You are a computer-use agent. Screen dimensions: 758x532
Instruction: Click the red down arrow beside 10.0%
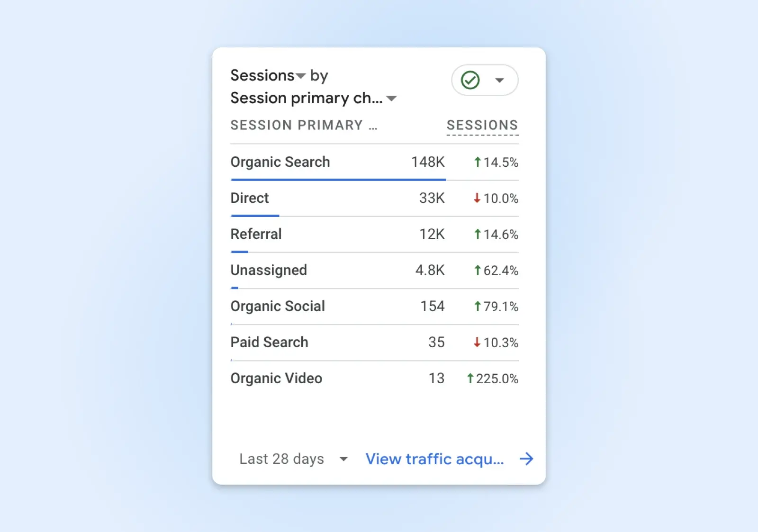point(477,198)
